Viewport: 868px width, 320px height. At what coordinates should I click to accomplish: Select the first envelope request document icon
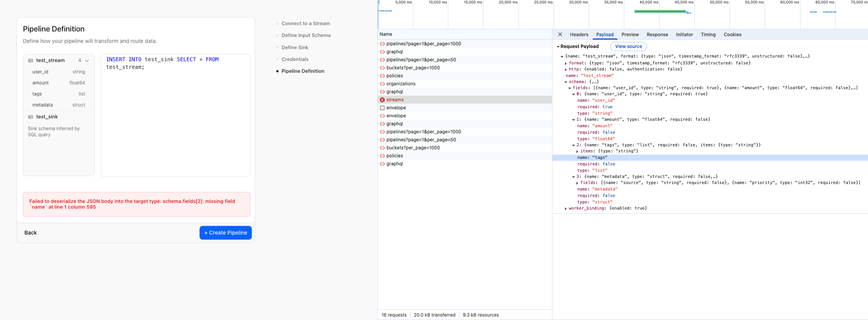382,108
